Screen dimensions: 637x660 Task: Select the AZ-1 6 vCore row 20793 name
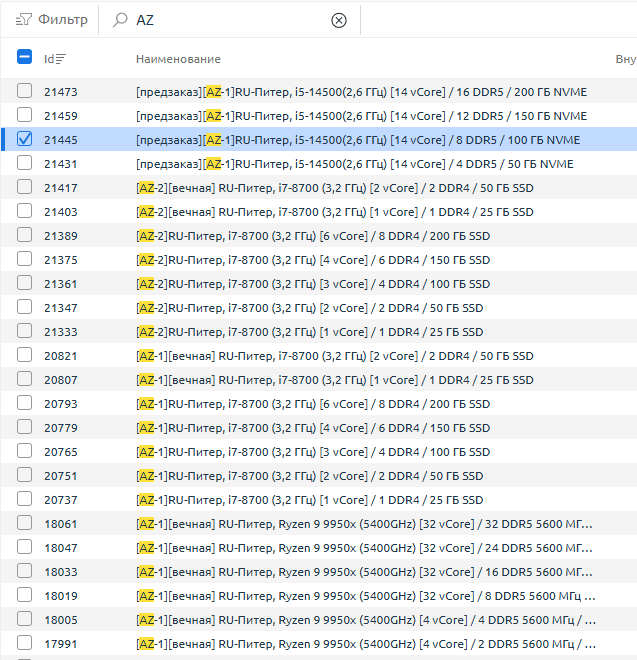[312, 403]
